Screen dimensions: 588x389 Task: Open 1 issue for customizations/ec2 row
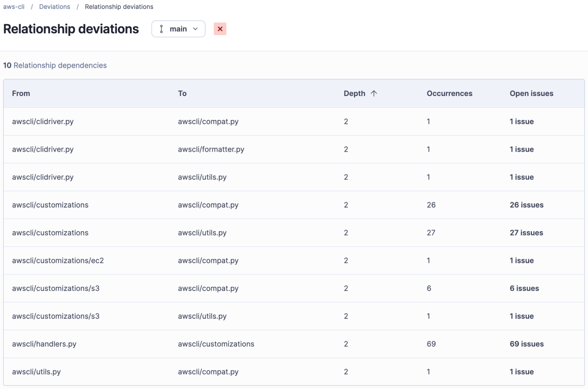click(522, 261)
